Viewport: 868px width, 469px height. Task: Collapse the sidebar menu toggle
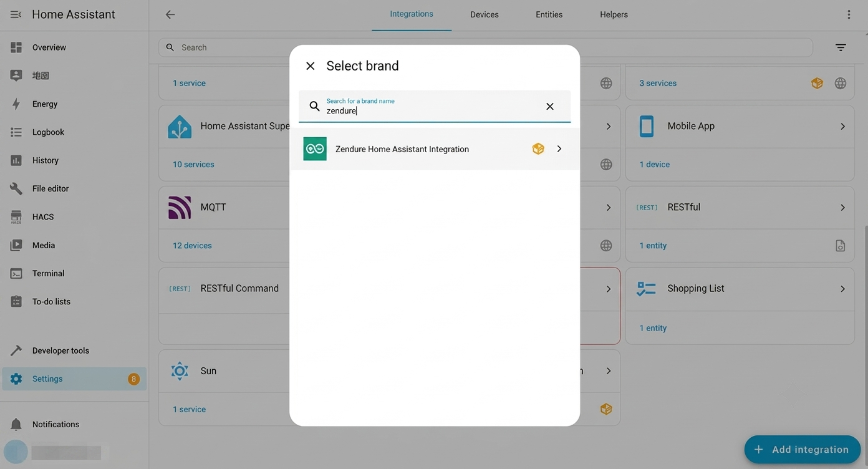point(16,14)
